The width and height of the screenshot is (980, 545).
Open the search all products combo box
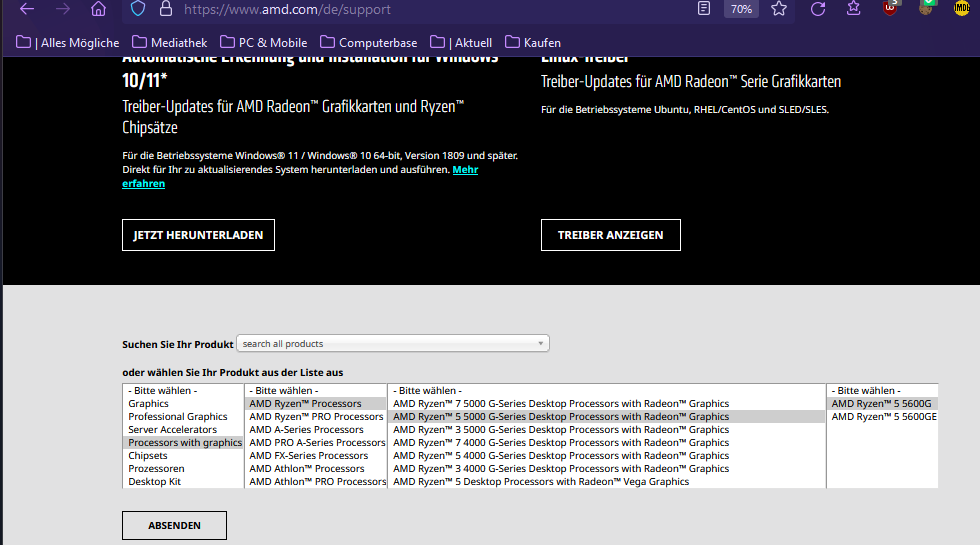coord(392,344)
